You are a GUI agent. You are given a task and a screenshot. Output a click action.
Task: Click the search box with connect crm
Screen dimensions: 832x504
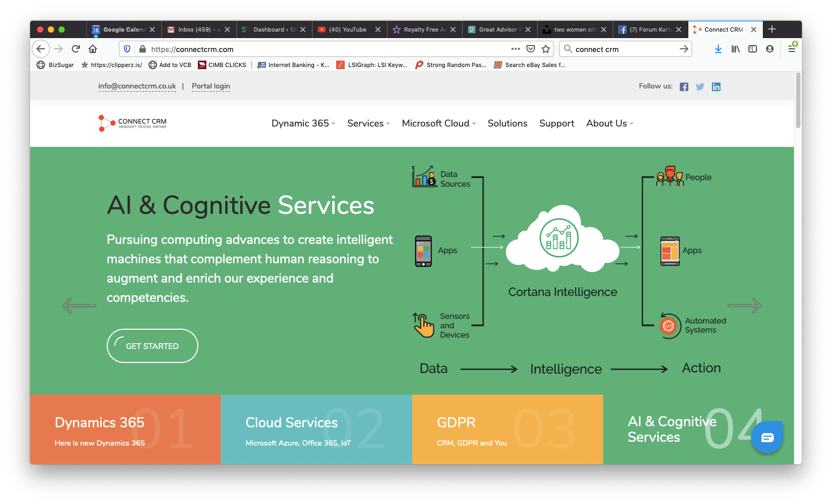(x=625, y=49)
